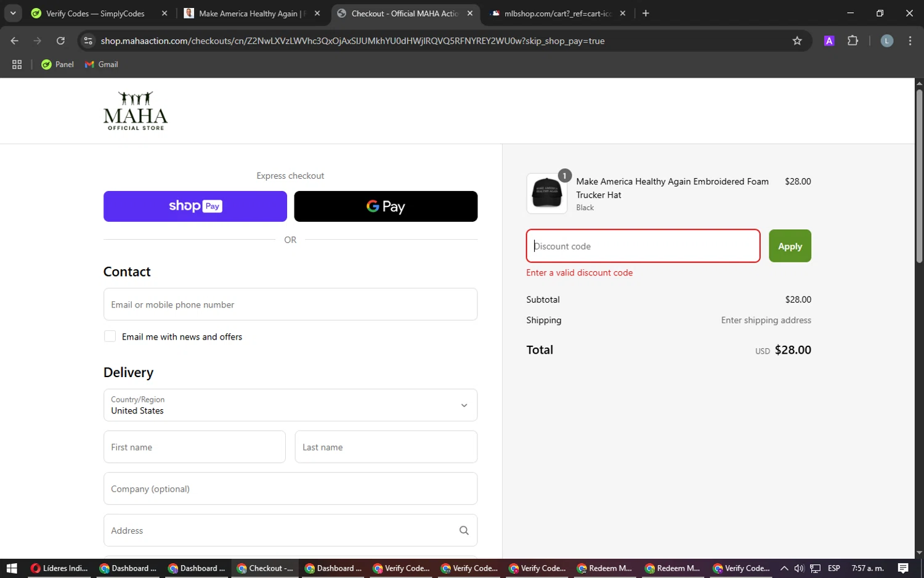
Task: Click the Trucker Hat product thumbnail
Action: click(547, 193)
